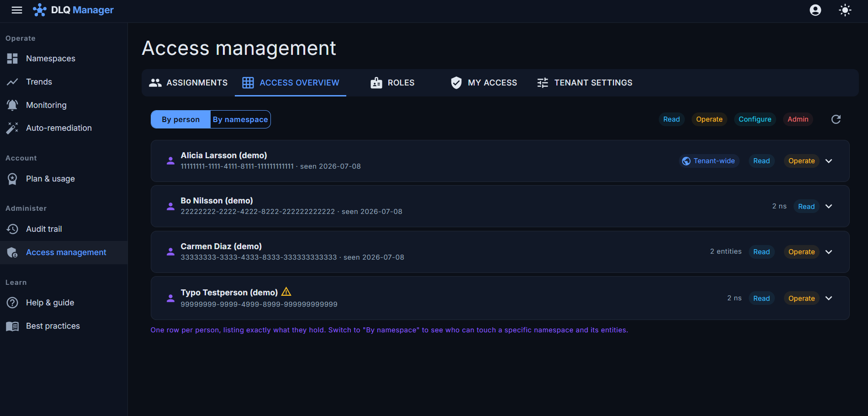Viewport: 868px width, 416px height.
Task: Switch to the Roles tab
Action: [x=392, y=83]
